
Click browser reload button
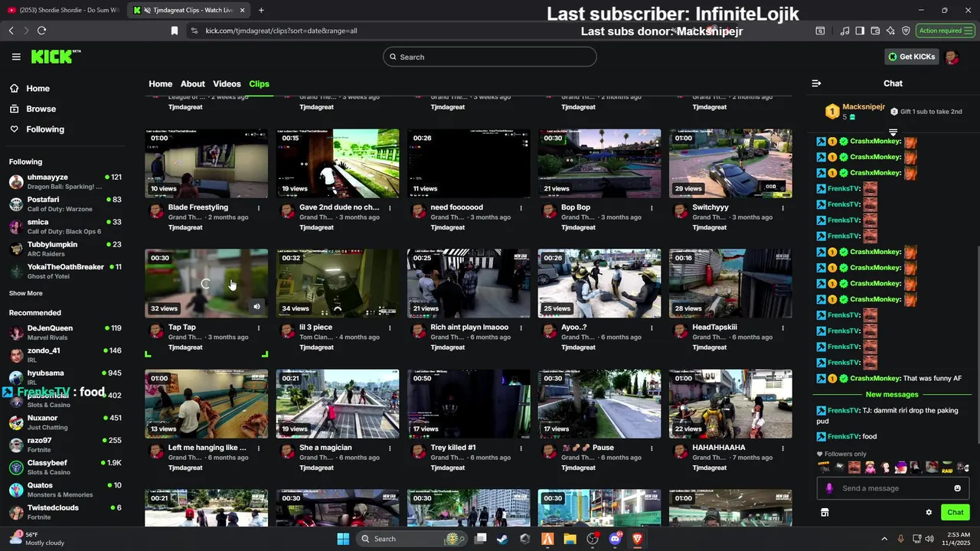[41, 31]
